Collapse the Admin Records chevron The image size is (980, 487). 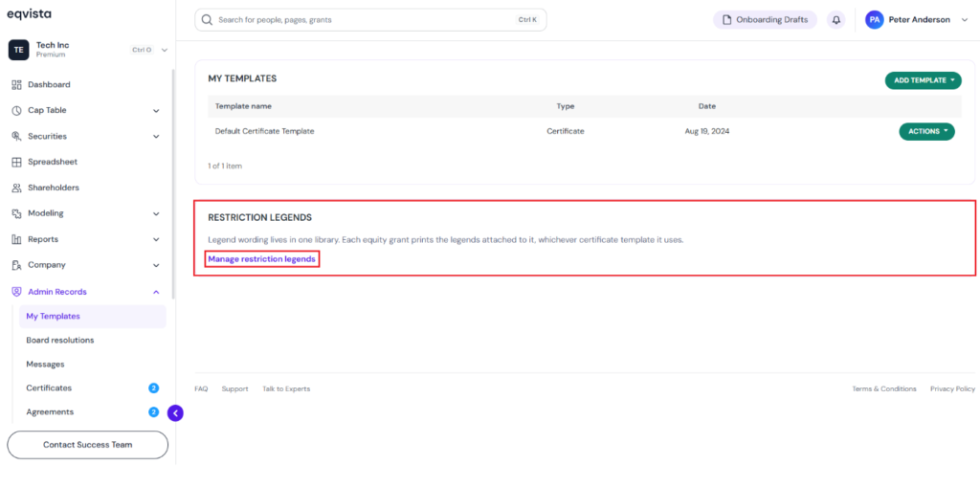point(156,291)
